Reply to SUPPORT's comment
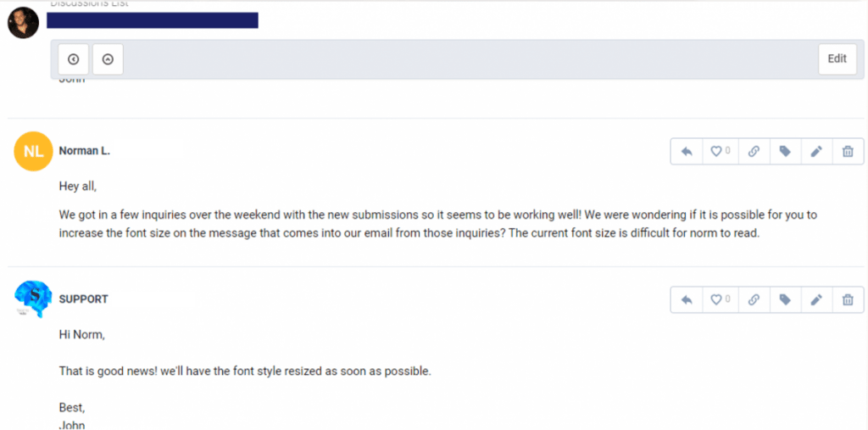This screenshot has width=868, height=430. point(687,299)
